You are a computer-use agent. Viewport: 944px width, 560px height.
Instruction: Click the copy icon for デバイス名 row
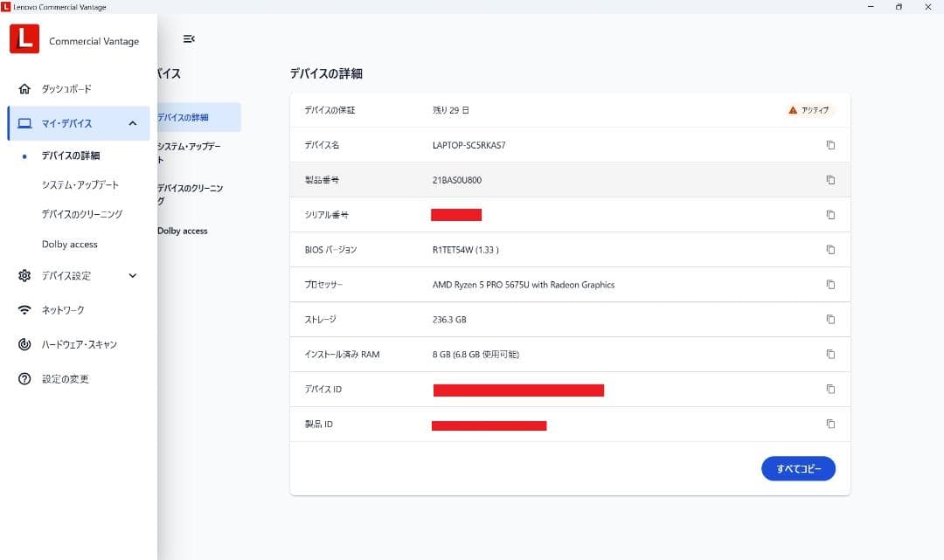click(x=830, y=145)
